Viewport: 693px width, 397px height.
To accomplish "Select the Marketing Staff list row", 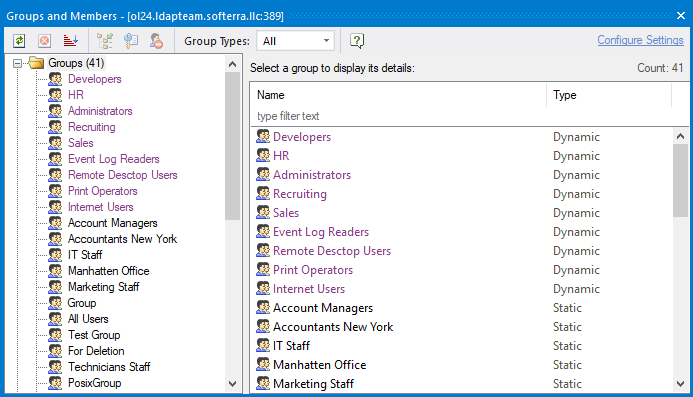I will point(463,384).
